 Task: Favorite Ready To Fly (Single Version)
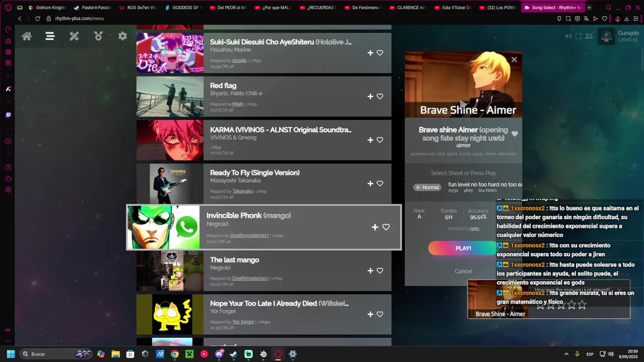pos(380,184)
